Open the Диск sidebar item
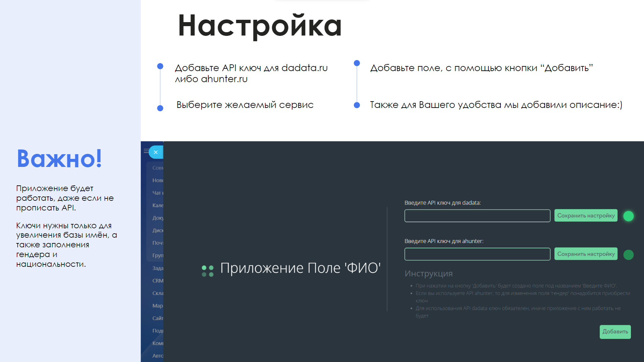The height and width of the screenshot is (362, 644). coord(158,230)
